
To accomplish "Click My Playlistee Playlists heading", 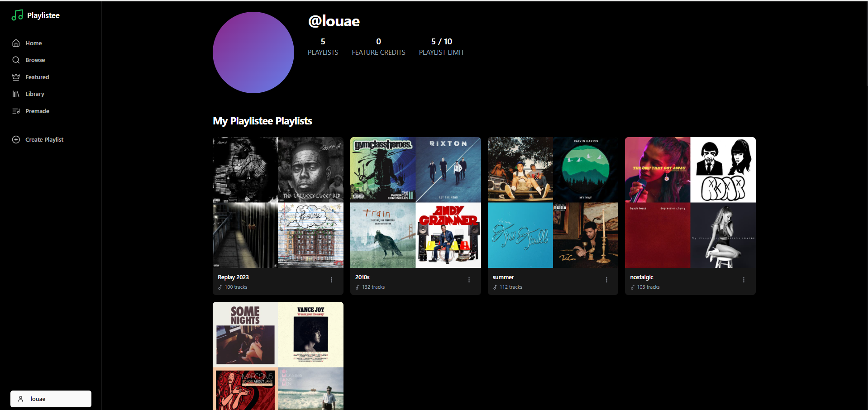I will [x=262, y=121].
